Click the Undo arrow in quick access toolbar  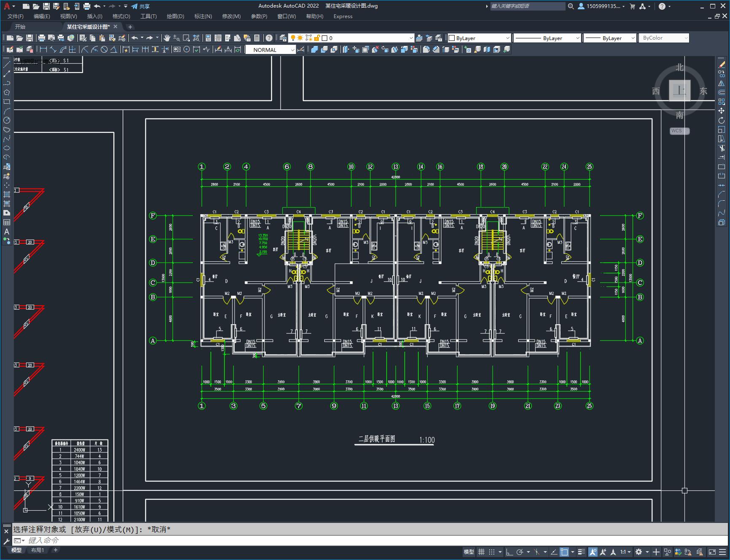[97, 6]
